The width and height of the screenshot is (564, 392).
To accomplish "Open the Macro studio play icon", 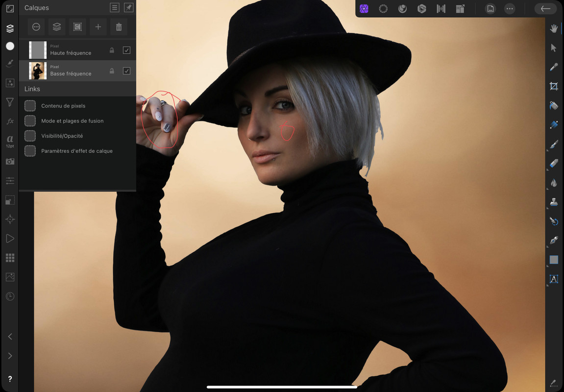I will [x=10, y=239].
